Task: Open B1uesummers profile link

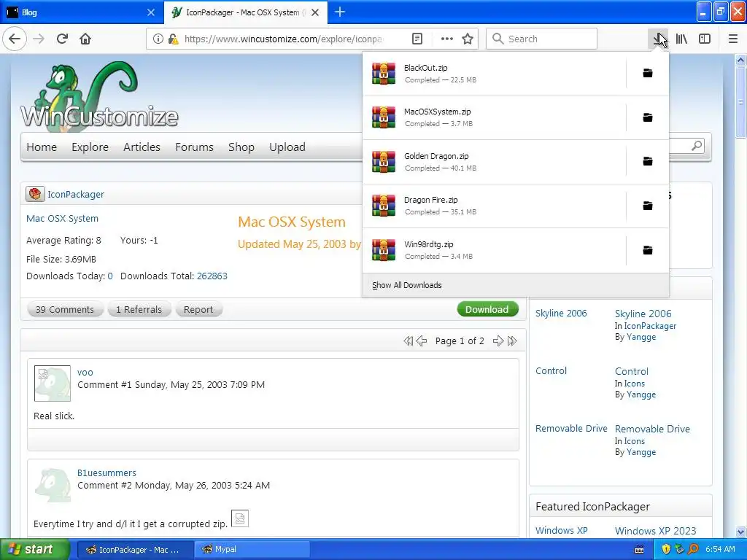Action: coord(107,472)
